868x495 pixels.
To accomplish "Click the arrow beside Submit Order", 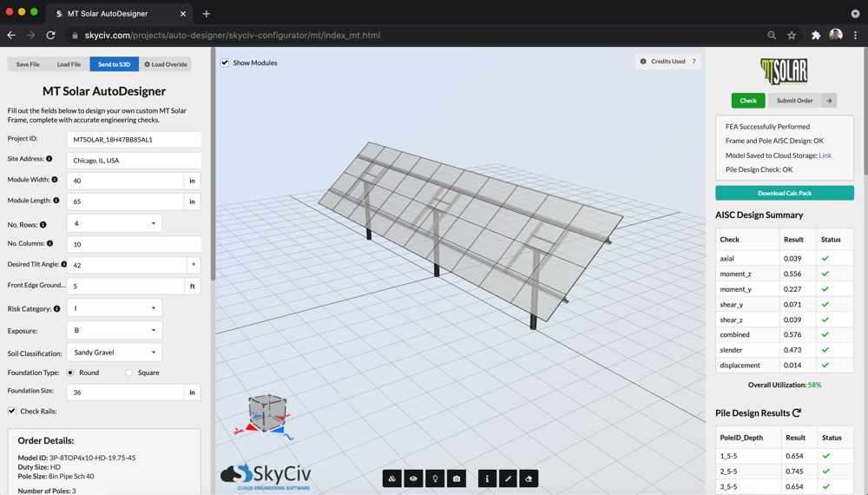I will coord(829,101).
